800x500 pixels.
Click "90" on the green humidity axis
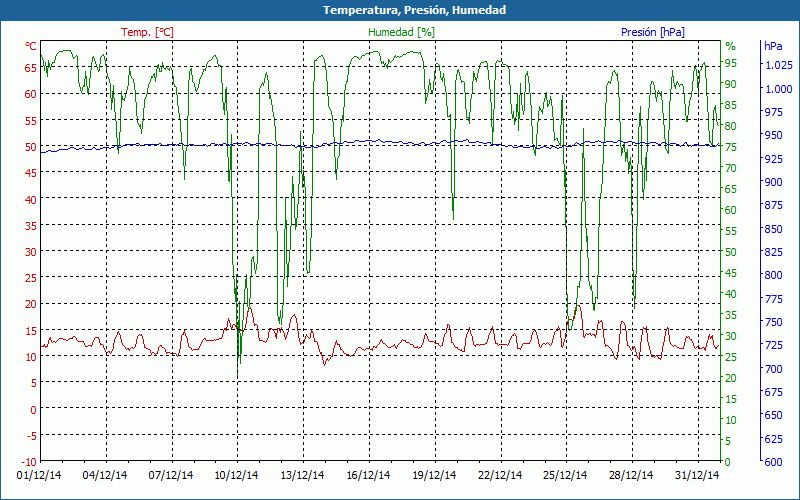[x=731, y=84]
